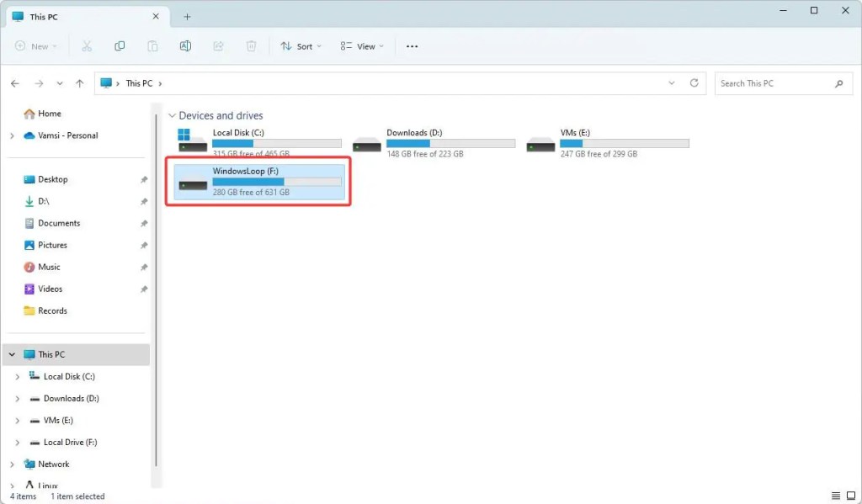Click Downloads (D:) usage bar
862x504 pixels.
[451, 143]
